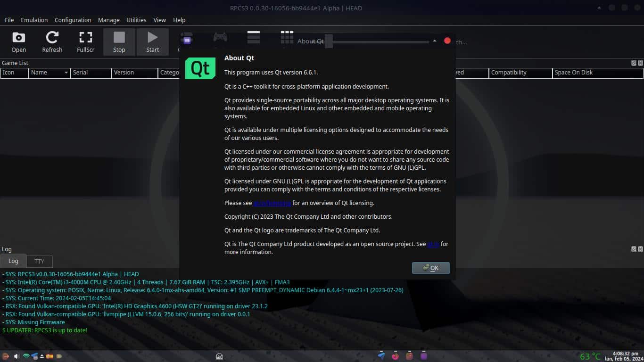Click the 'SYS: Missing Firmware' log line
Screen dimensions: 644x362
33,322
